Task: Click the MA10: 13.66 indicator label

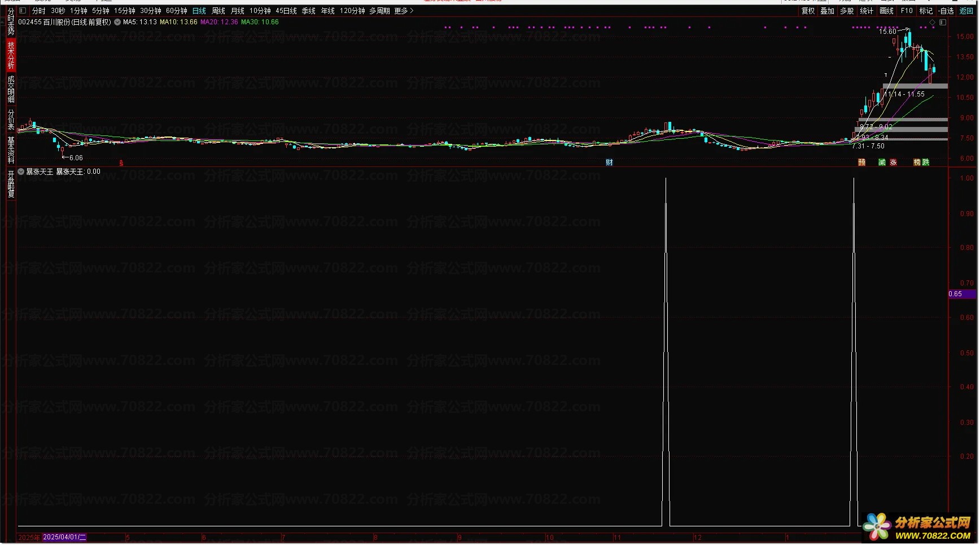Action: click(x=178, y=23)
